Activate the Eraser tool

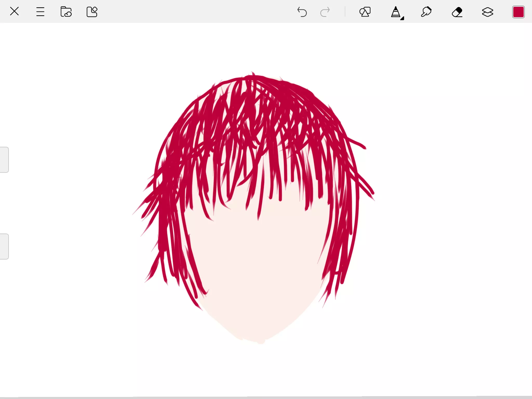(x=457, y=12)
